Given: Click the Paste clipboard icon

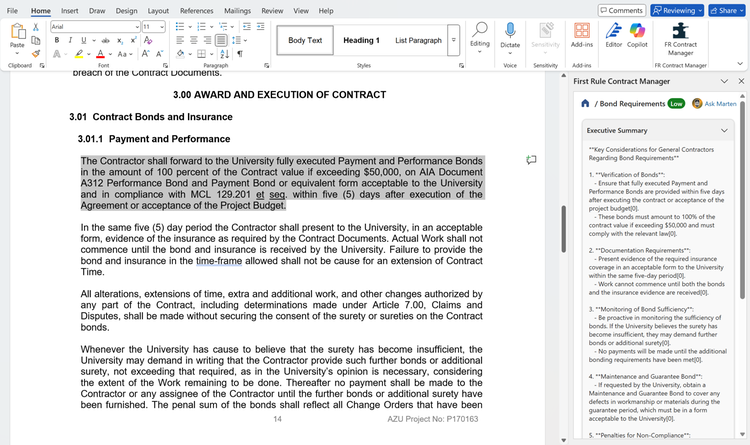Looking at the screenshot, I should pos(17,32).
